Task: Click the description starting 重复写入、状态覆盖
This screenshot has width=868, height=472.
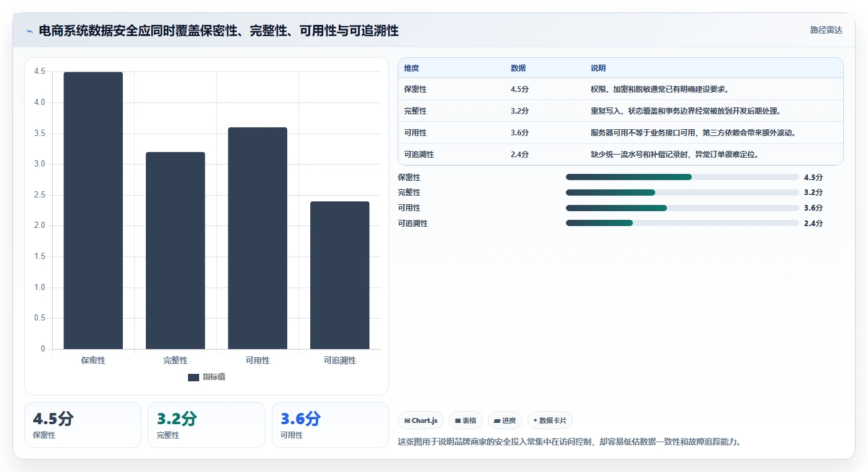Action: click(x=686, y=111)
